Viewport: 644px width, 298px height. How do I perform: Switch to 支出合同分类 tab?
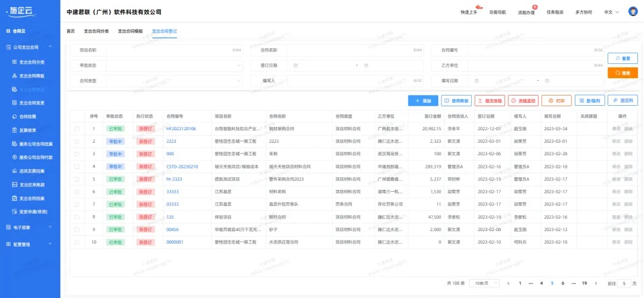click(97, 31)
